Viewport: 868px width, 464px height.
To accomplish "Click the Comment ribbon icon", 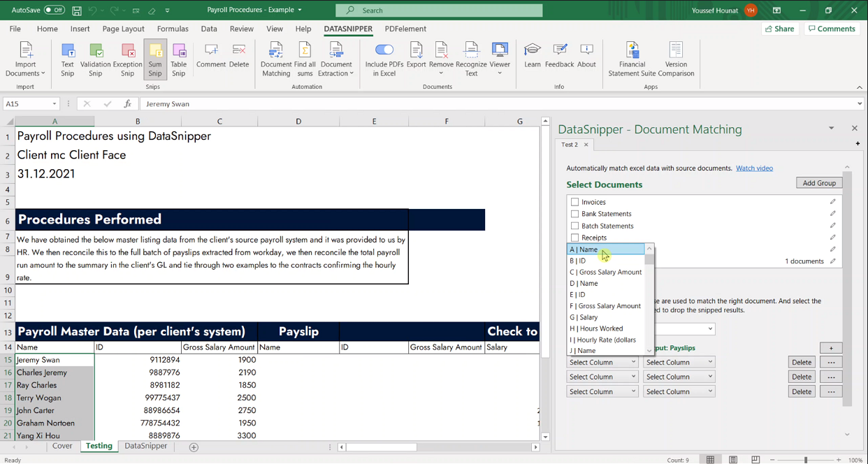I will (211, 56).
